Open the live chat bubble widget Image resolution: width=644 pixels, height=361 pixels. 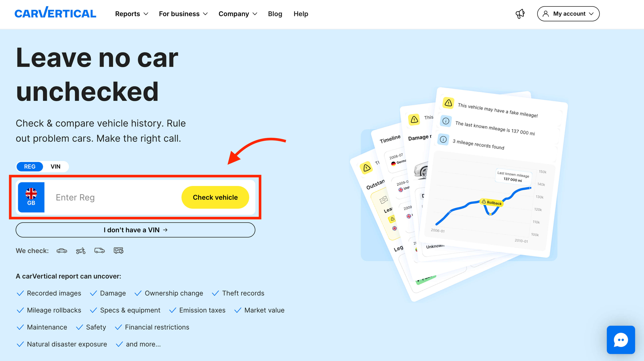[621, 340]
